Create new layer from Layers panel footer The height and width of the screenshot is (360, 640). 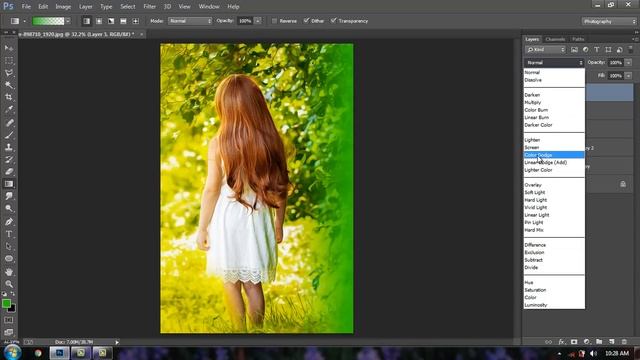611,342
